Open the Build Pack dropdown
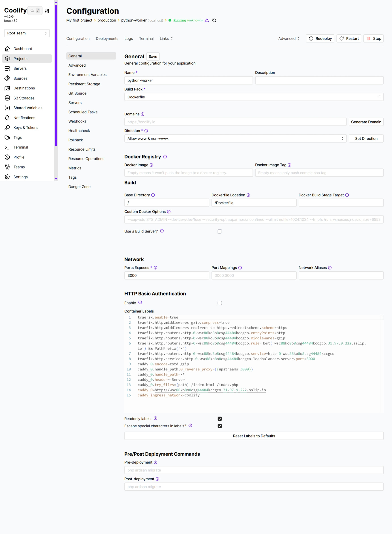This screenshot has height=534, width=392. click(254, 97)
